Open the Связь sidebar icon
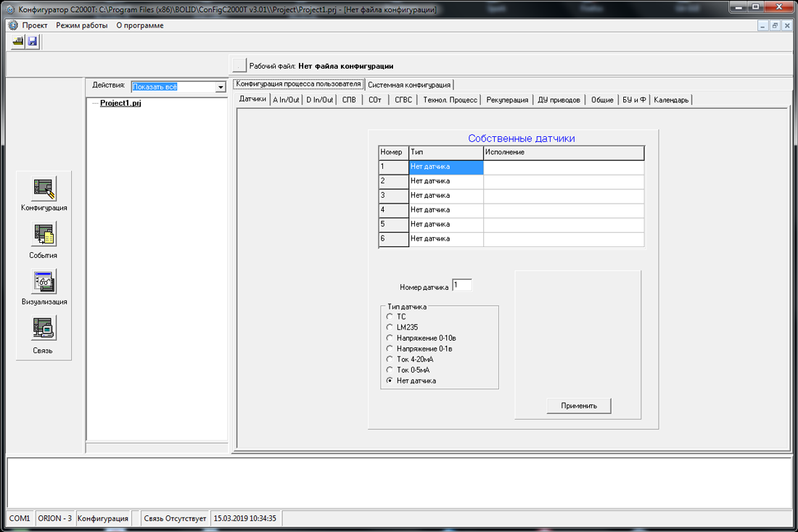798x532 pixels. 44,329
